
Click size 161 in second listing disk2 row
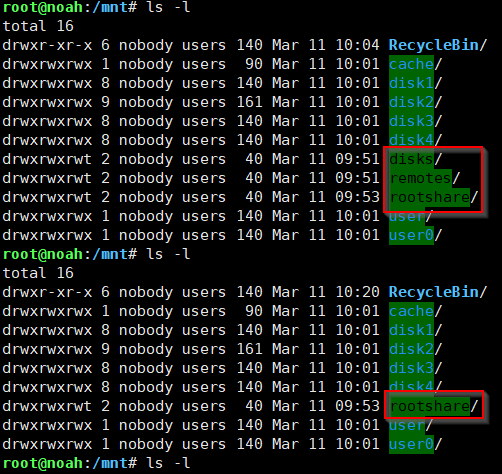coord(249,349)
